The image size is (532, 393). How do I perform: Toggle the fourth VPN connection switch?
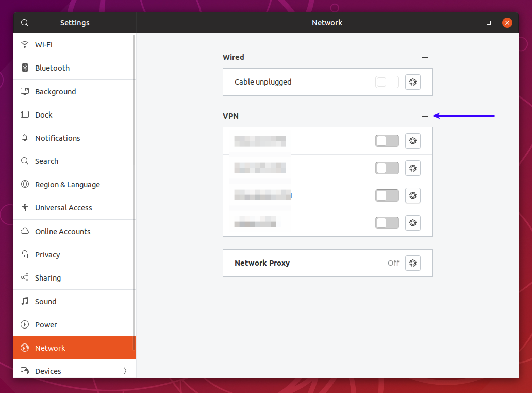387,223
